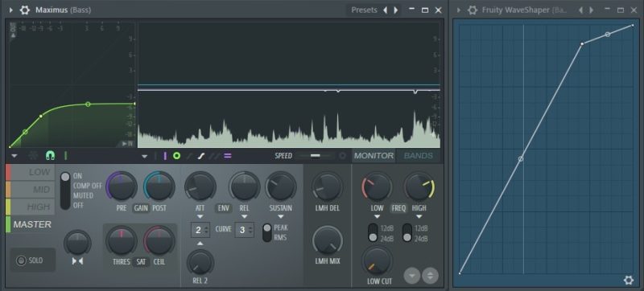
Task: Toggle the magnet snap icon under the envelope
Action: click(50, 155)
